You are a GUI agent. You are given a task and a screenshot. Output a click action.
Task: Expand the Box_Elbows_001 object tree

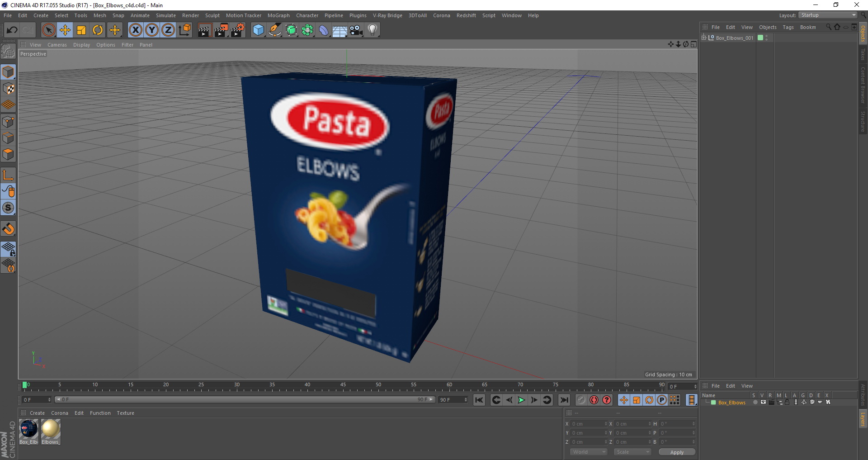pos(704,38)
